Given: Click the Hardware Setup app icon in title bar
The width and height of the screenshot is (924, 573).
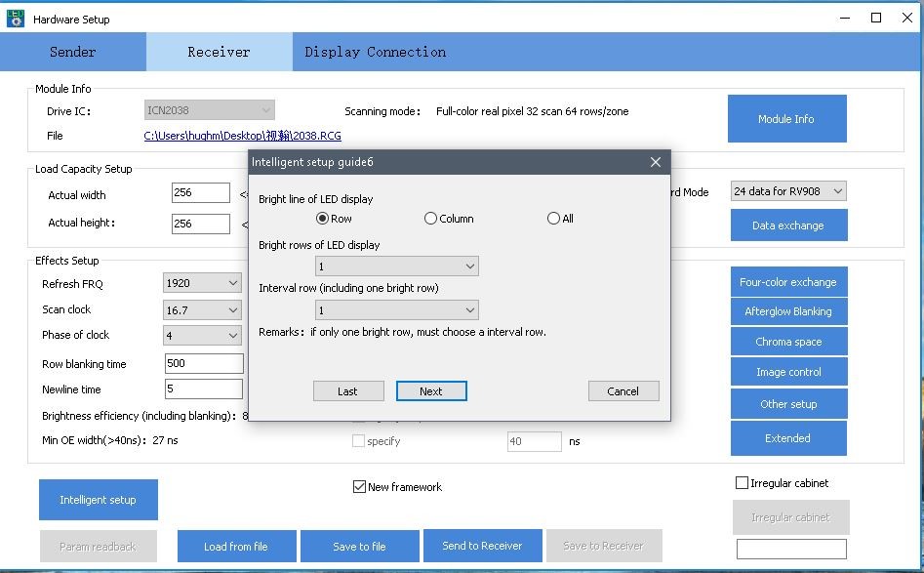Looking at the screenshot, I should pos(15,19).
